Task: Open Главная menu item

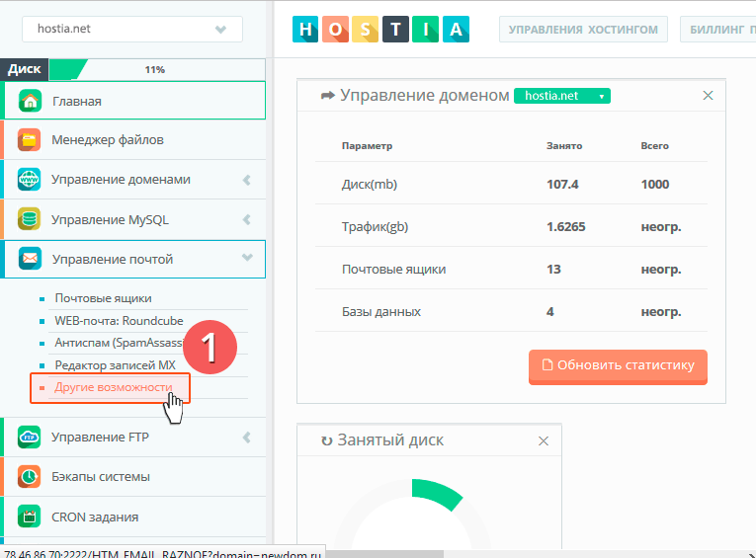Action: coord(134,101)
